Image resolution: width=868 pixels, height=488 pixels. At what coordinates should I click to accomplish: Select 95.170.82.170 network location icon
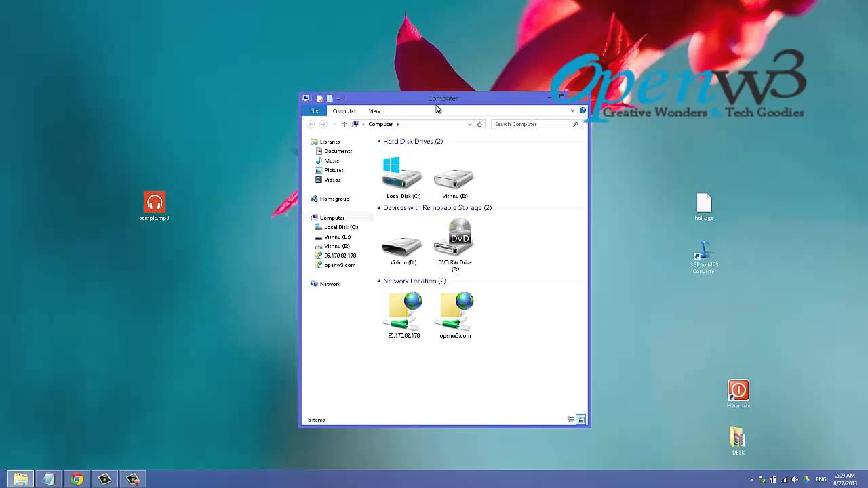point(403,315)
